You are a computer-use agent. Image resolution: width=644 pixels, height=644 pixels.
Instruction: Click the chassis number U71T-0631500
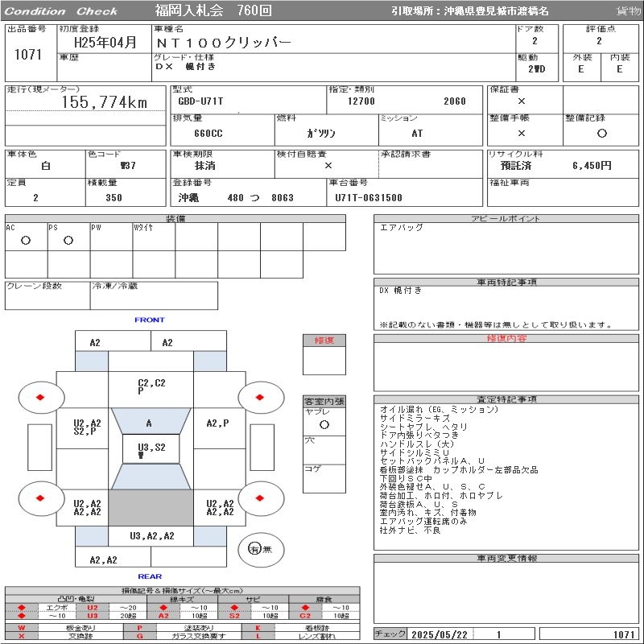click(x=369, y=197)
